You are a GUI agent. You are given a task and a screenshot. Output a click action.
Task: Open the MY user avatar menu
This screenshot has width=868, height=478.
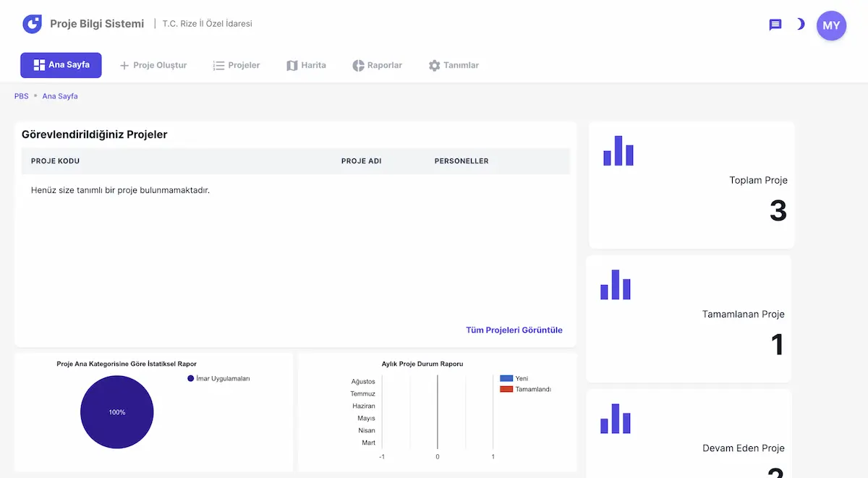click(831, 25)
